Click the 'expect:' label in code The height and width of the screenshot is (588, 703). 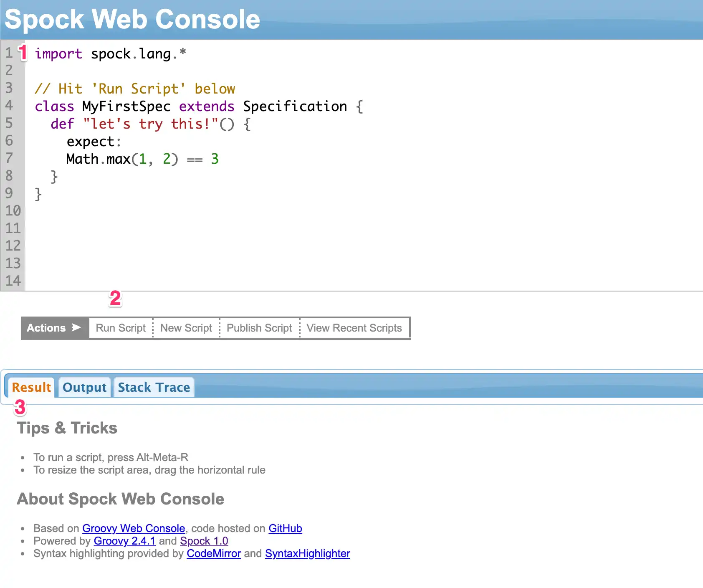tap(94, 141)
